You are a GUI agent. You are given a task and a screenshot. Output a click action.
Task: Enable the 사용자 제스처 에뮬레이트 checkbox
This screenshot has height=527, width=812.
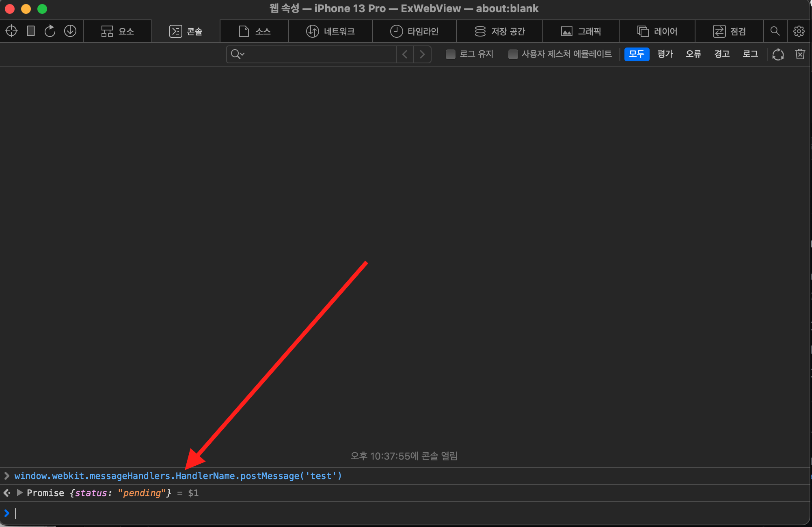(x=513, y=54)
